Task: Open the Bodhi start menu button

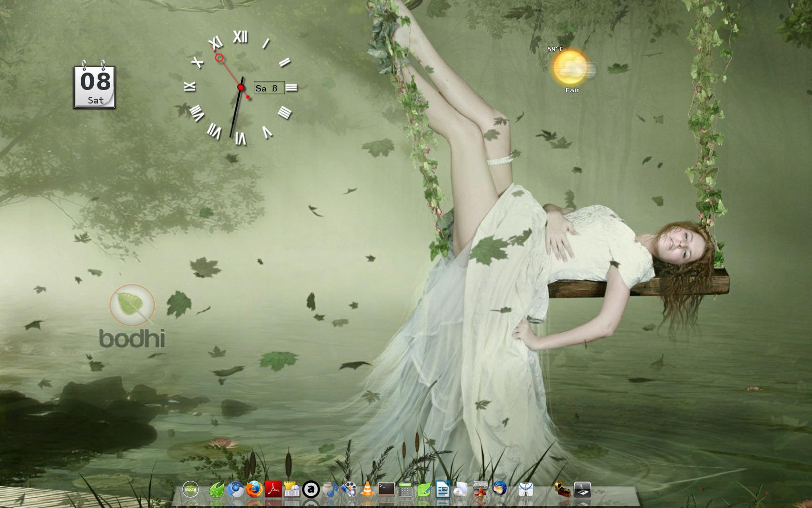Action: point(190,490)
